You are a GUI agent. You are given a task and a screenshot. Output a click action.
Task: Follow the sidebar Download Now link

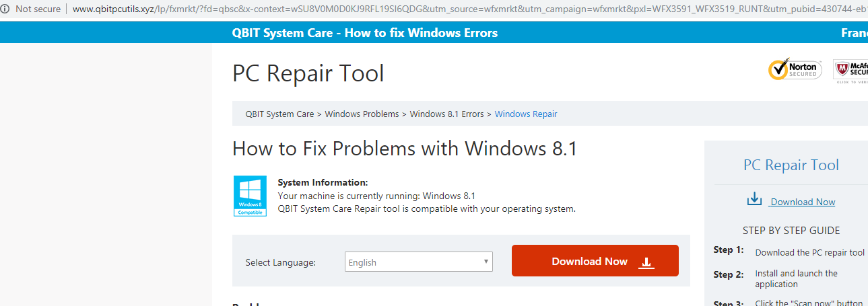click(x=803, y=202)
